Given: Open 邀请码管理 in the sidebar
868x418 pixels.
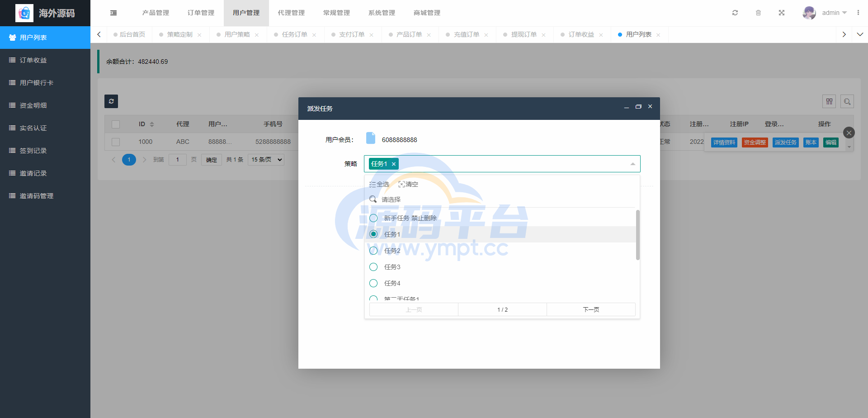Looking at the screenshot, I should 45,196.
